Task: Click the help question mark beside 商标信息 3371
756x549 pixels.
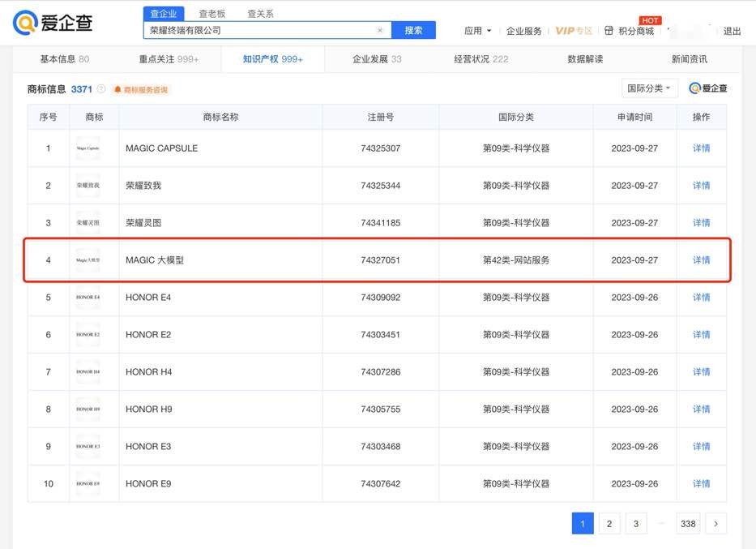Action: point(101,88)
